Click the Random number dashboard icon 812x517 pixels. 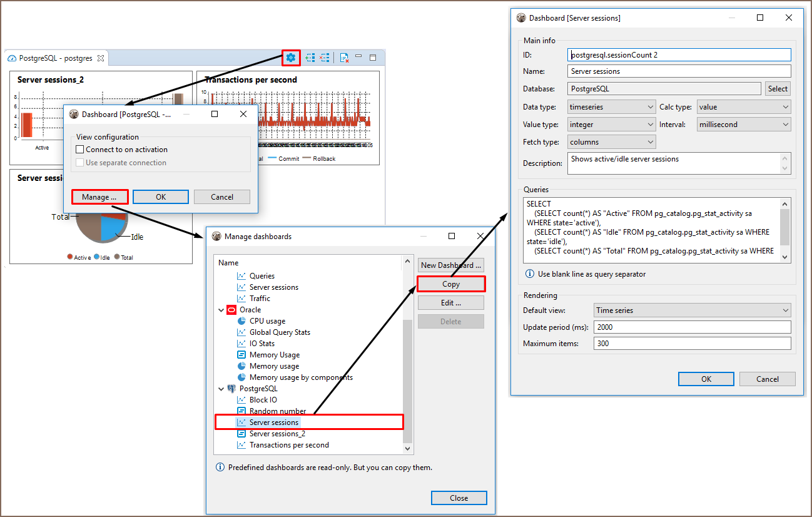pyautogui.click(x=241, y=411)
